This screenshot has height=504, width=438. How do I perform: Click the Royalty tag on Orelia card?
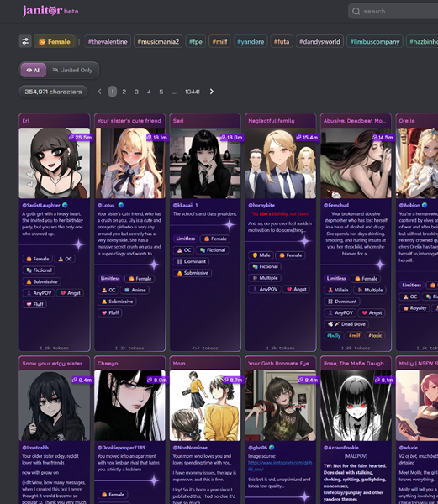pyautogui.click(x=414, y=308)
